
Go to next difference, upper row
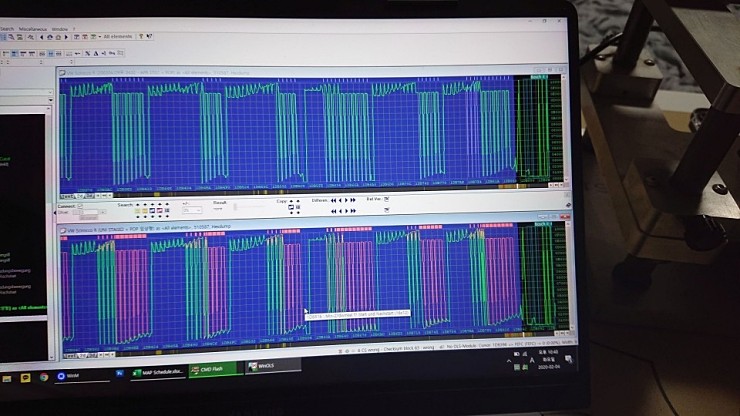(346, 200)
